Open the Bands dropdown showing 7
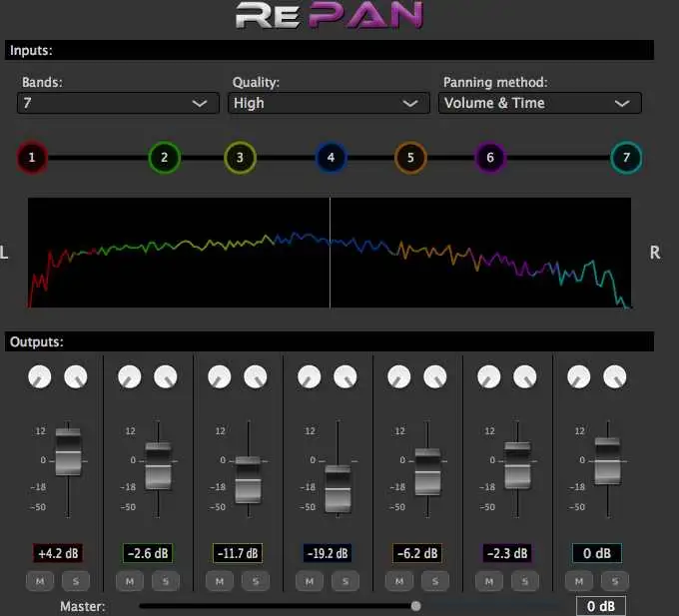 click(x=118, y=103)
